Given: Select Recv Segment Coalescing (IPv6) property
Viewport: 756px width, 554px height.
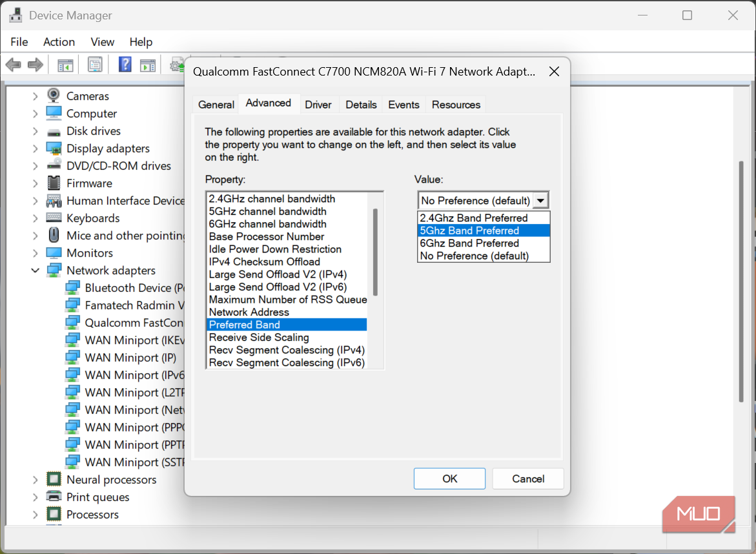Looking at the screenshot, I should (x=287, y=362).
